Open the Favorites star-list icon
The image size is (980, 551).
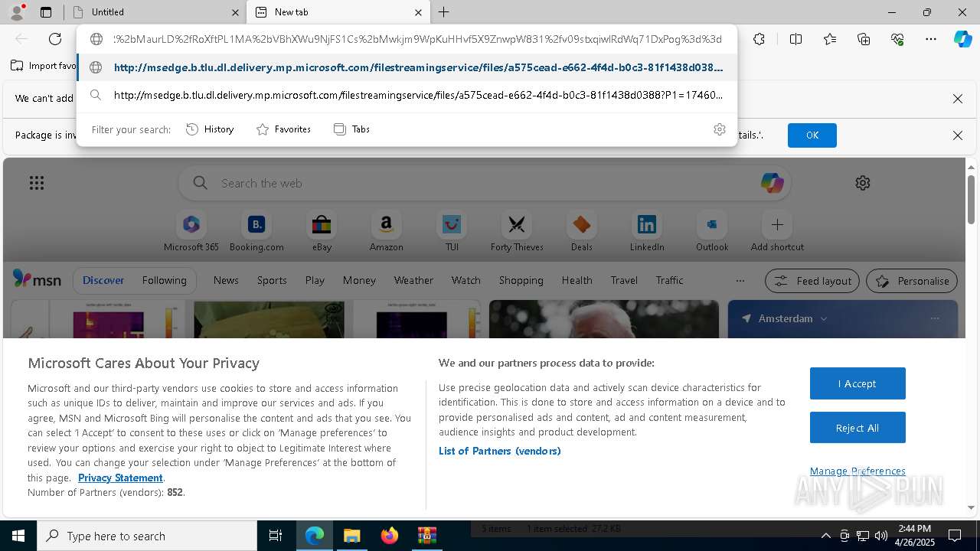[x=830, y=39]
